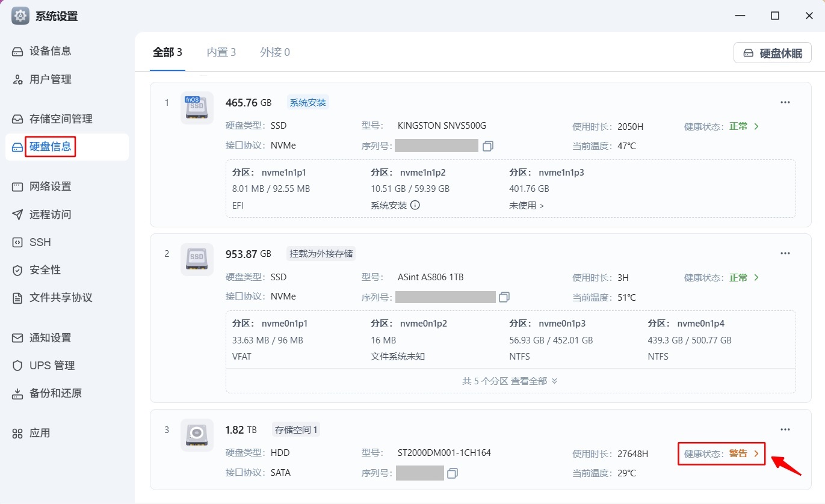This screenshot has width=825, height=504.
Task: Switch to the 内置 3 tab
Action: (x=221, y=52)
